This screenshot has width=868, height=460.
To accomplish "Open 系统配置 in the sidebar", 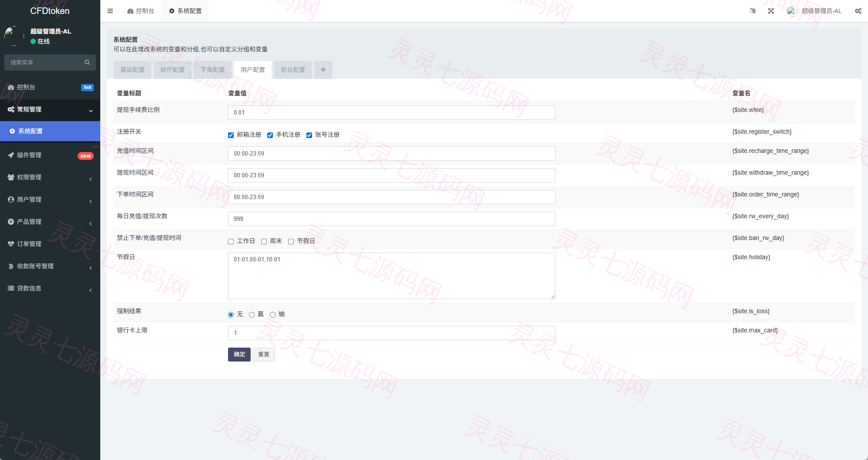I will point(50,131).
